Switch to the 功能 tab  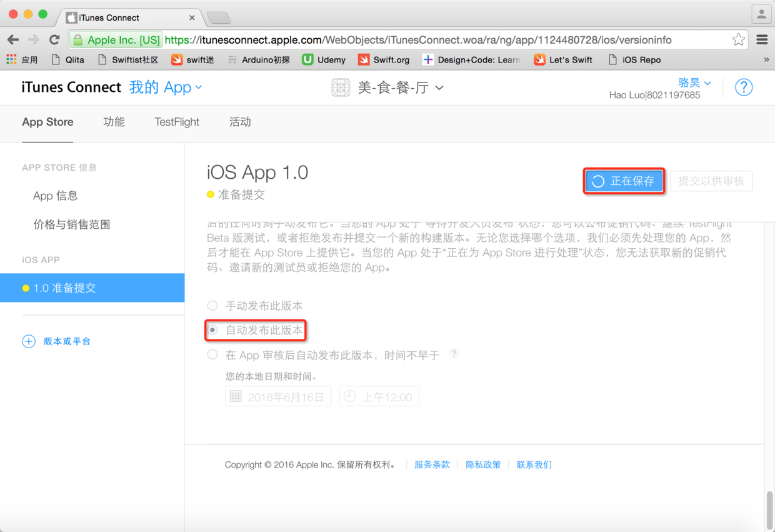[x=114, y=122]
